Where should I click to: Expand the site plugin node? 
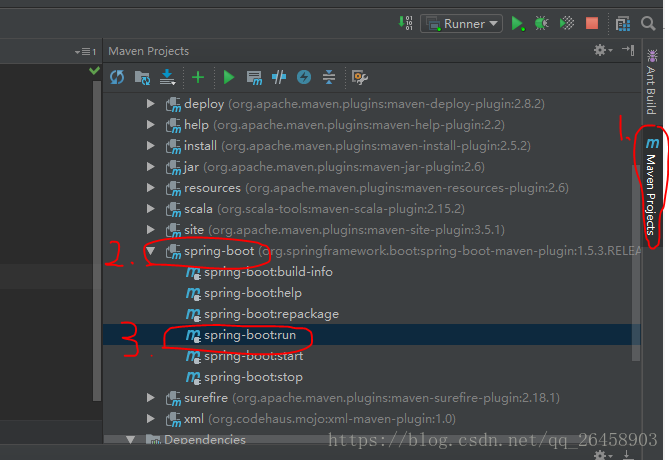coord(150,230)
